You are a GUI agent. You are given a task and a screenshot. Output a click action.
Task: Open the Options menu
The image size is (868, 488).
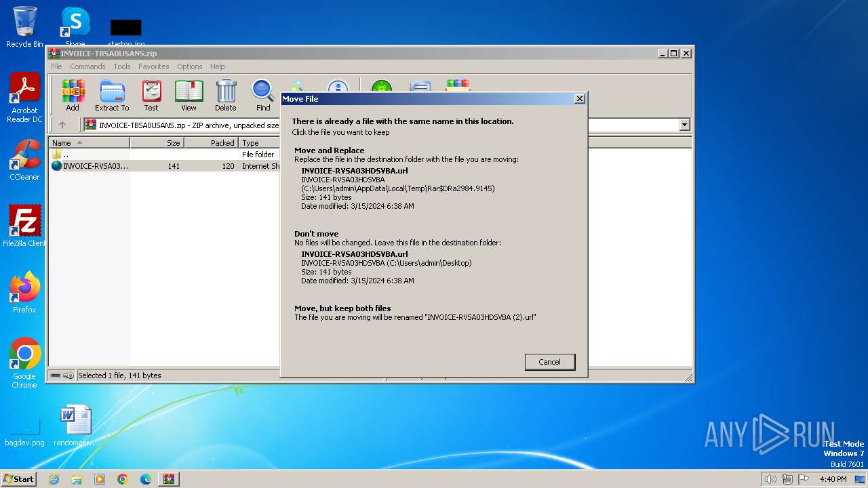tap(190, 66)
